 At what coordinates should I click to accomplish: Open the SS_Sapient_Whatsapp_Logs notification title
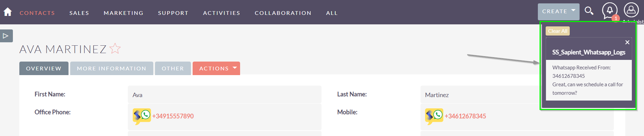click(x=589, y=52)
